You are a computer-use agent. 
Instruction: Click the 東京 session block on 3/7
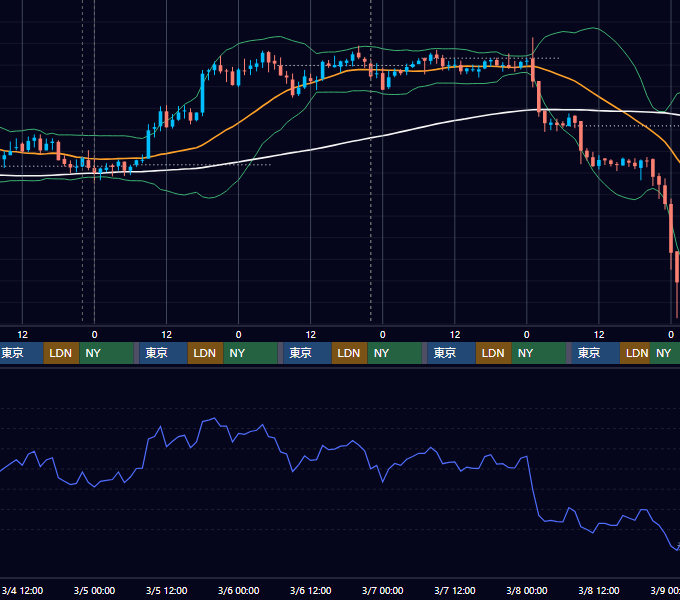[451, 353]
